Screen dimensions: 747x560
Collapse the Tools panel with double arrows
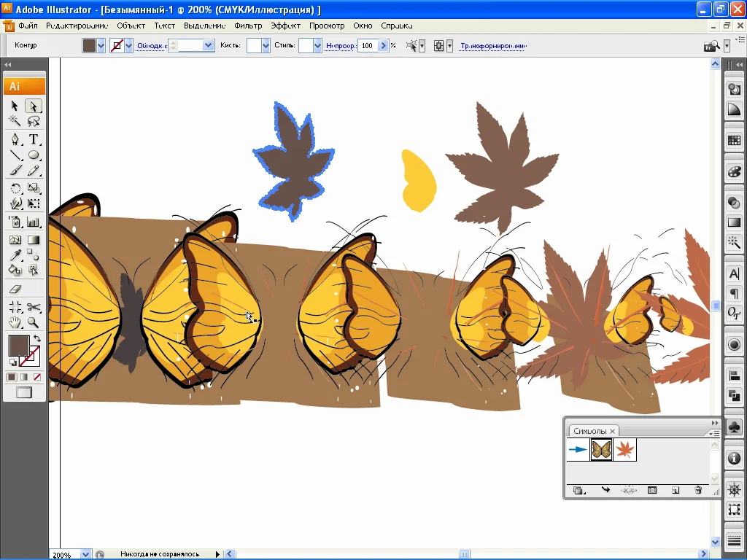click(7, 64)
